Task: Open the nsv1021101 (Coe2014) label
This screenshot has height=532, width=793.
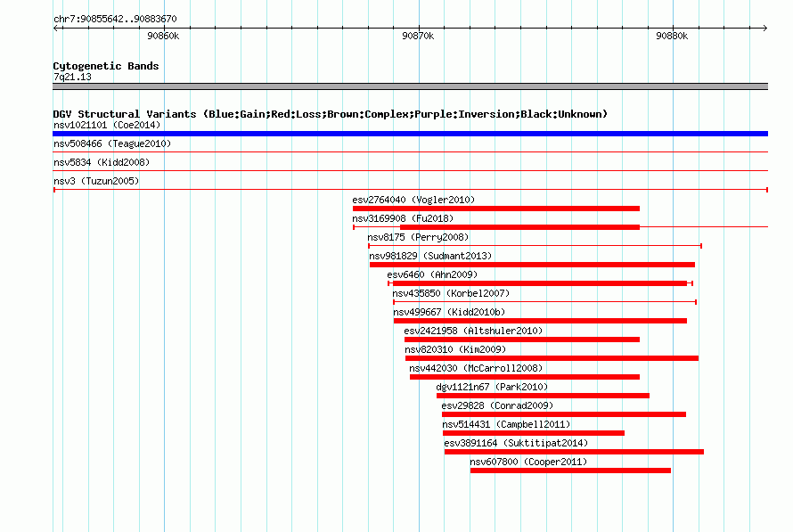Action: click(107, 125)
